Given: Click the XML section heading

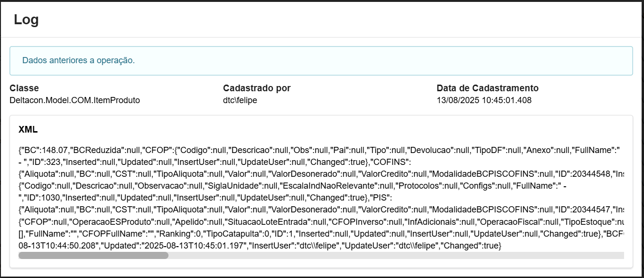Looking at the screenshot, I should click(28, 130).
